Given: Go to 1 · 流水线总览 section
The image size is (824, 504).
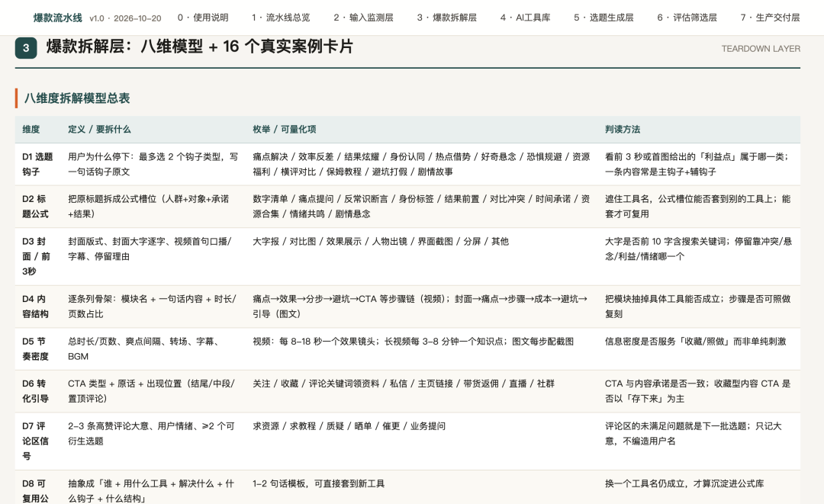Looking at the screenshot, I should 281,18.
